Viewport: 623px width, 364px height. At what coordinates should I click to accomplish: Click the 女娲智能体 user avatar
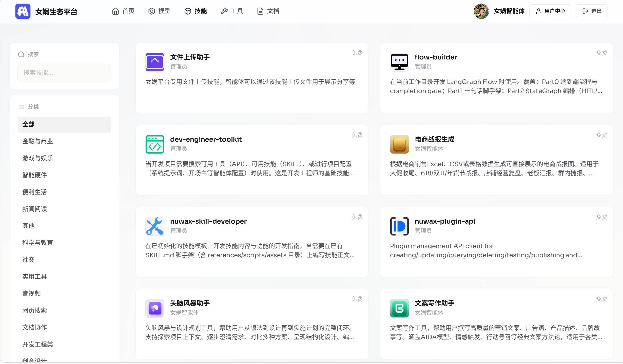pos(481,11)
